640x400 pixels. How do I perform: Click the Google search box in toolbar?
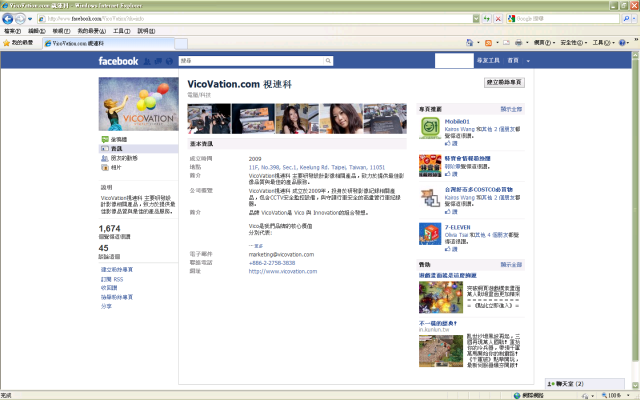(x=567, y=19)
